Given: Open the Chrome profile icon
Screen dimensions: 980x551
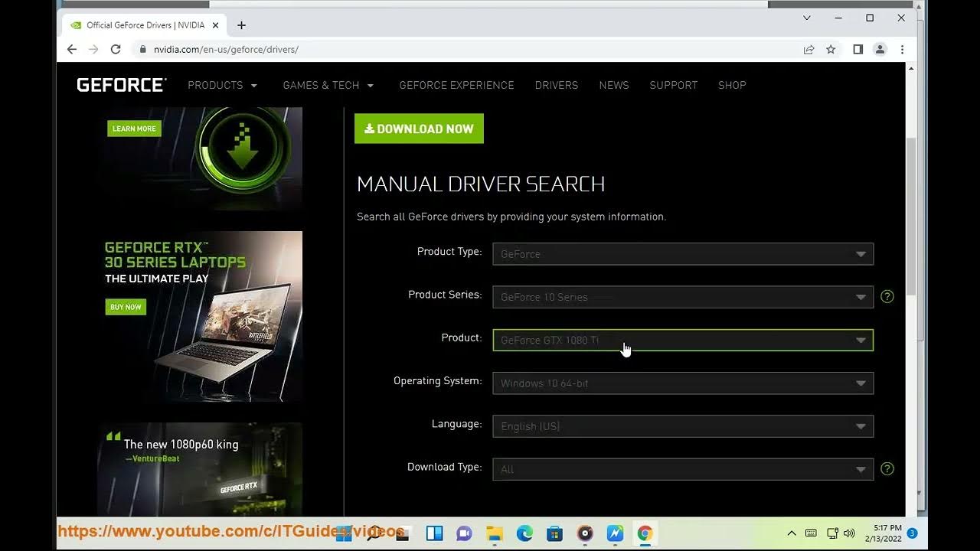Looking at the screenshot, I should 880,49.
